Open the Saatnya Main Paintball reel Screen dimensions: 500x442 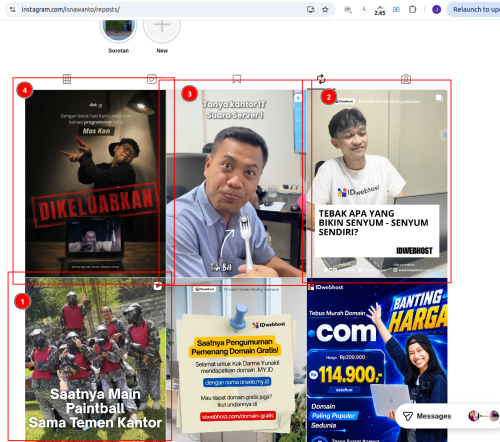click(x=95, y=360)
